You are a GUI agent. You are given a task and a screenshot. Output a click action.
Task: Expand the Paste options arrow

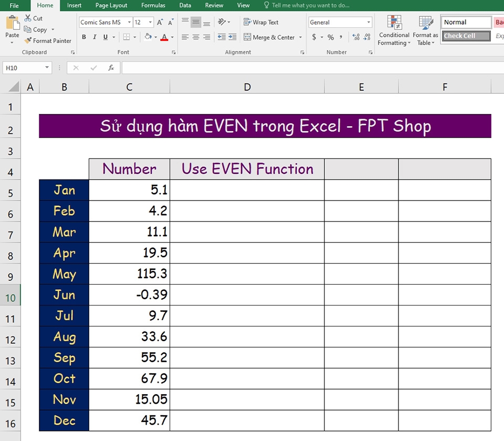[x=12, y=43]
